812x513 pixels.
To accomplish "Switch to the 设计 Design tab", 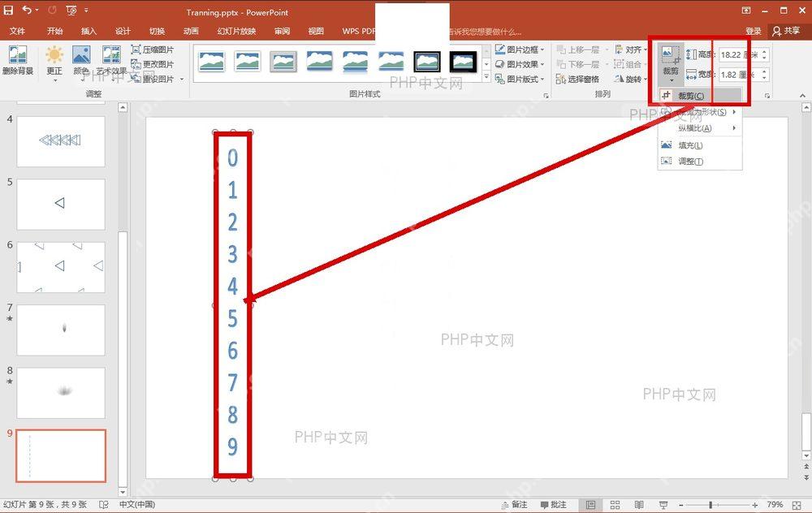I will pos(123,31).
